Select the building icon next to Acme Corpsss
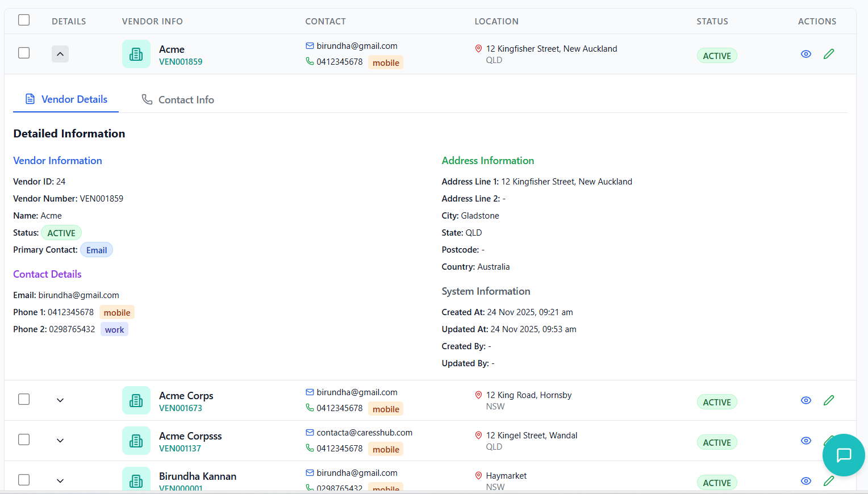868x494 pixels. (x=136, y=441)
